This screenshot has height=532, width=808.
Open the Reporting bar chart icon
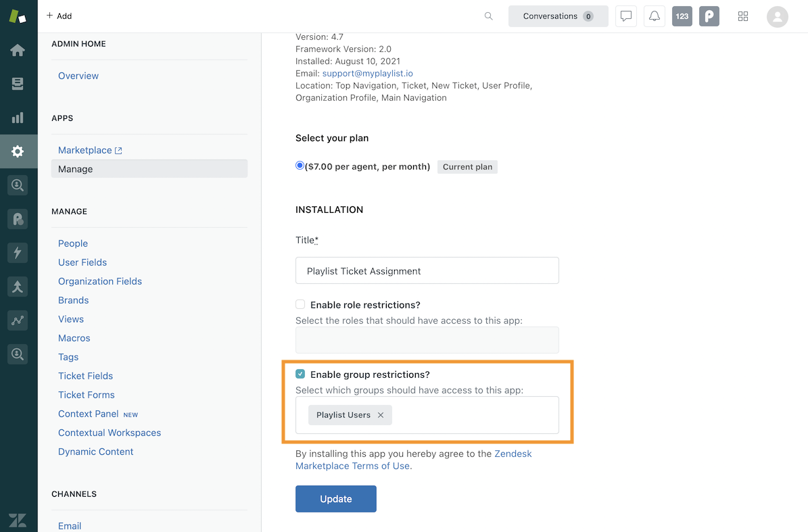pos(18,118)
